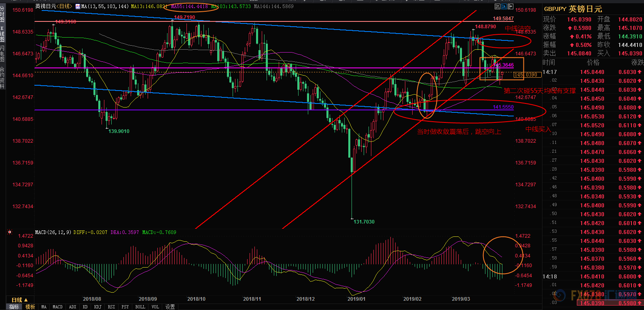Click the 2018/10 date on the time axis
Viewport: 644px width, 310px height.
point(196,299)
